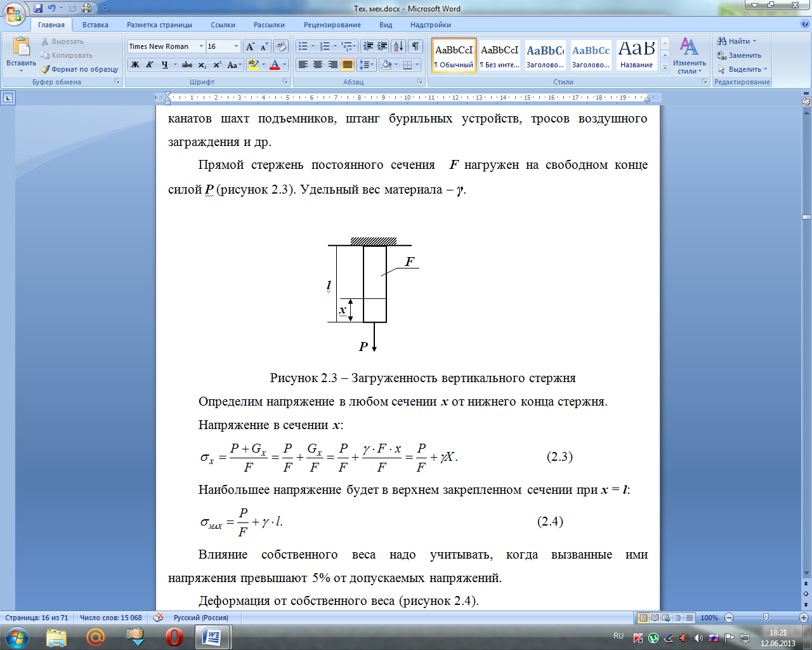Open Windows Explorer from taskbar
The image size is (812, 650).
pos(56,637)
